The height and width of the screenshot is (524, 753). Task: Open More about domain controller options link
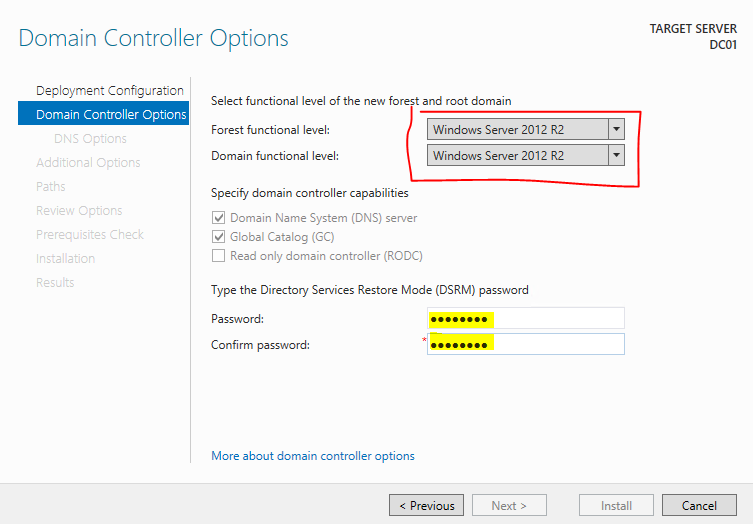pos(313,456)
